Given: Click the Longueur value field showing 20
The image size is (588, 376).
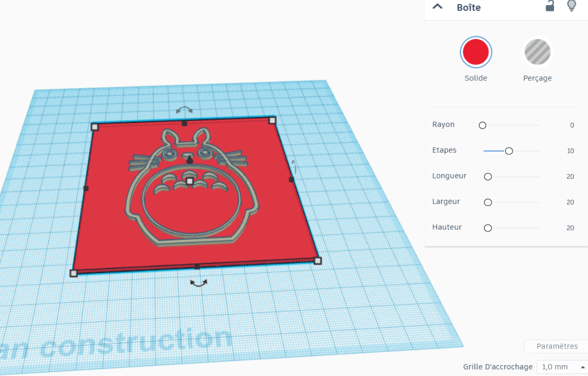Looking at the screenshot, I should pos(570,176).
